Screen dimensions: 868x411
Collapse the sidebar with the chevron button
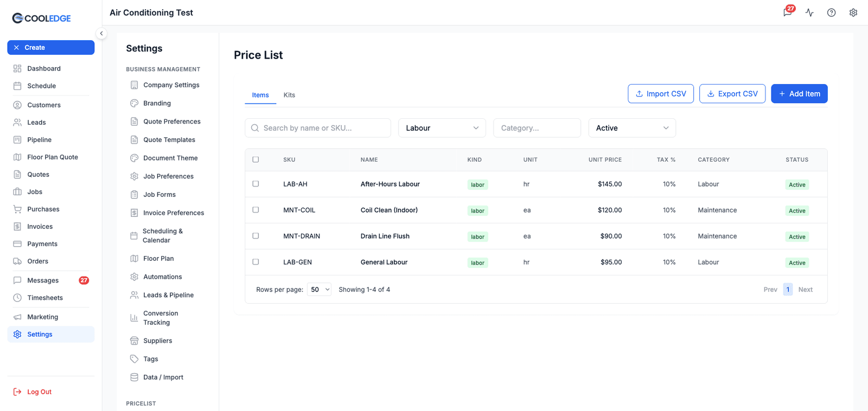point(101,34)
